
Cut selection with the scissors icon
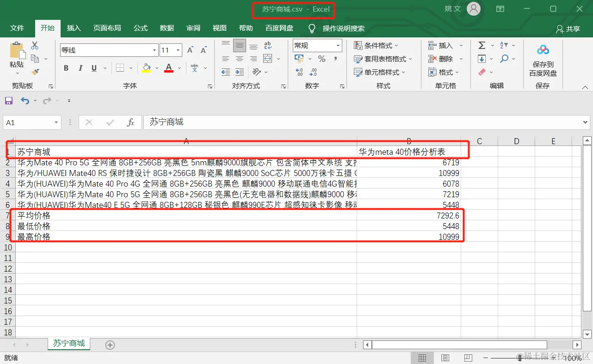[x=35, y=46]
